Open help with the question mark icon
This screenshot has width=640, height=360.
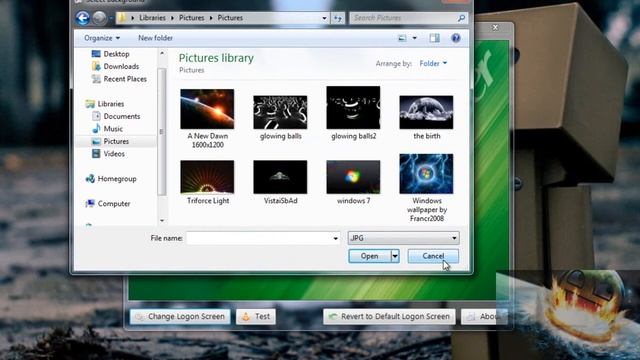[456, 38]
